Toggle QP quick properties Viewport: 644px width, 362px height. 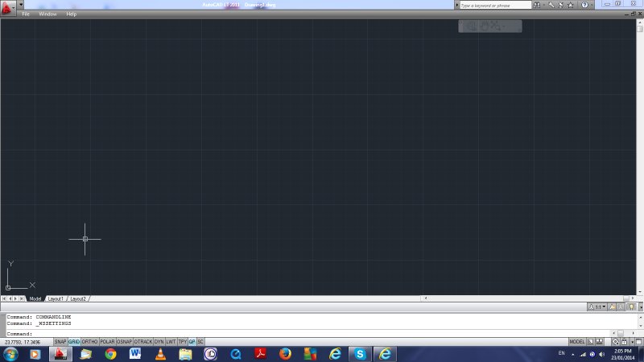point(192,341)
